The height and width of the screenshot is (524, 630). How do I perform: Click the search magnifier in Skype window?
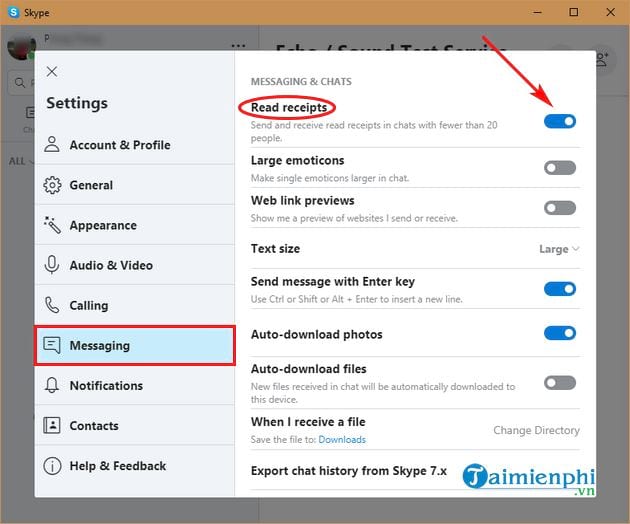tap(19, 83)
